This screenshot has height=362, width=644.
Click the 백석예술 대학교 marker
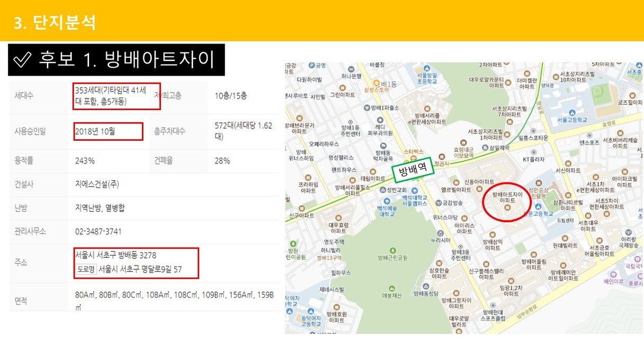[388, 202]
